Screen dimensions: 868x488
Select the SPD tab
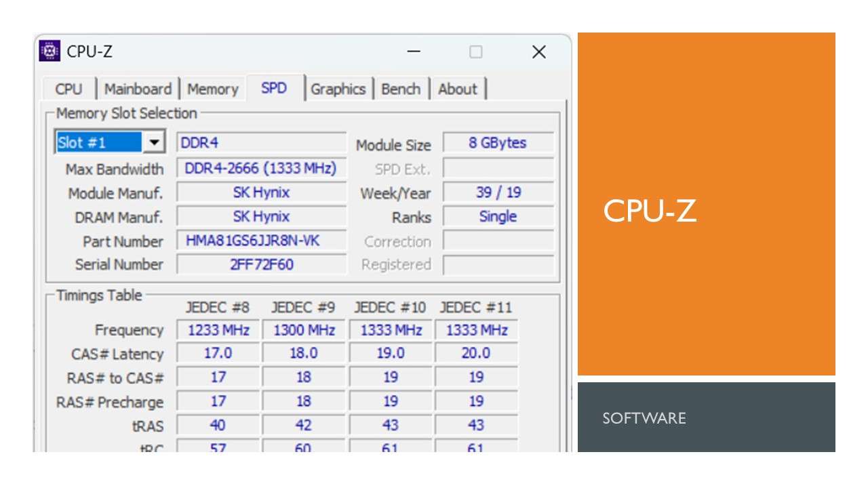click(x=274, y=88)
